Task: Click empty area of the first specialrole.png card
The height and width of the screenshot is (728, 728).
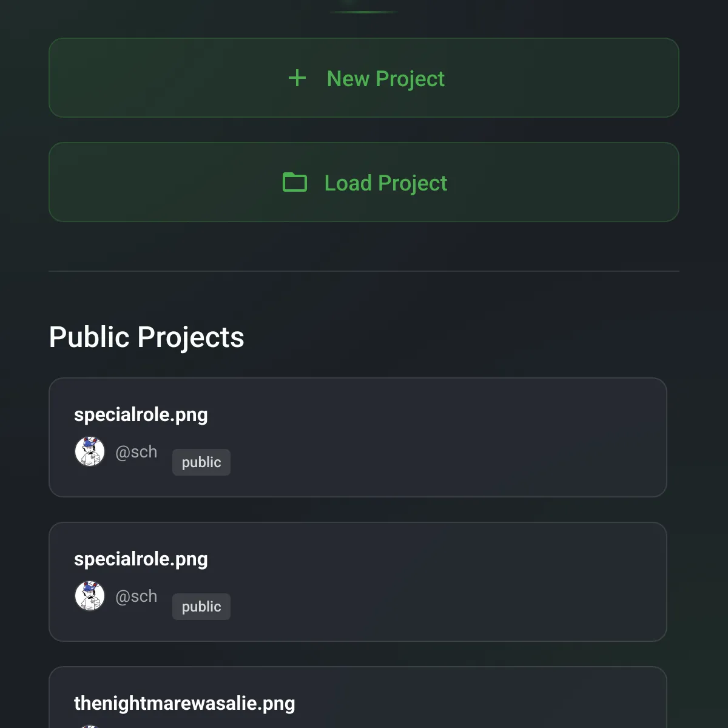Action: [449, 437]
